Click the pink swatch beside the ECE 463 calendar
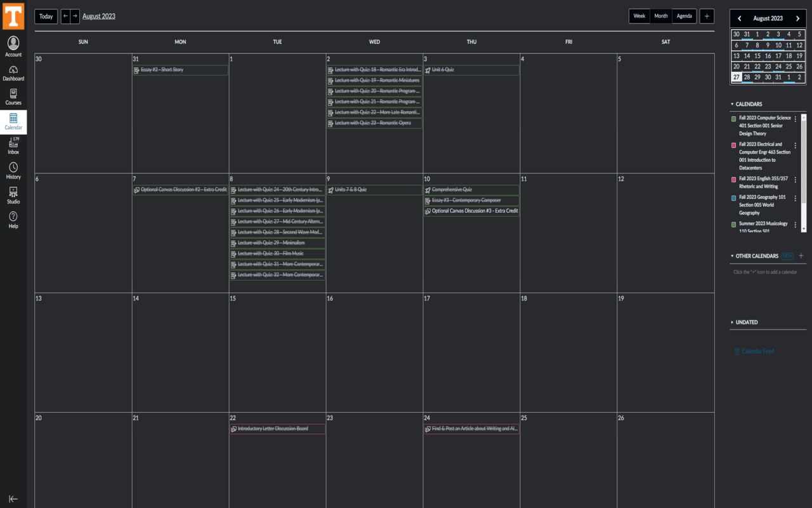The width and height of the screenshot is (812, 508). coord(734,144)
